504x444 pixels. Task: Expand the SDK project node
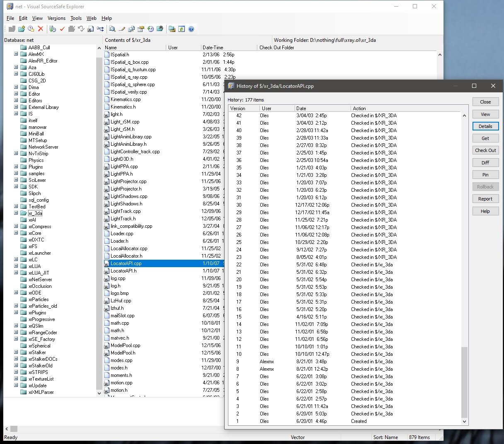coord(16,186)
